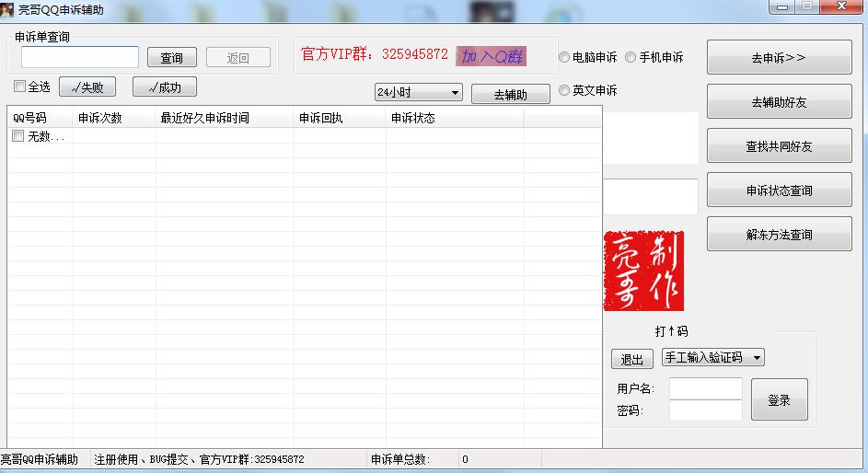Click the √成功 filter button
This screenshot has width=868, height=473.
click(x=165, y=87)
